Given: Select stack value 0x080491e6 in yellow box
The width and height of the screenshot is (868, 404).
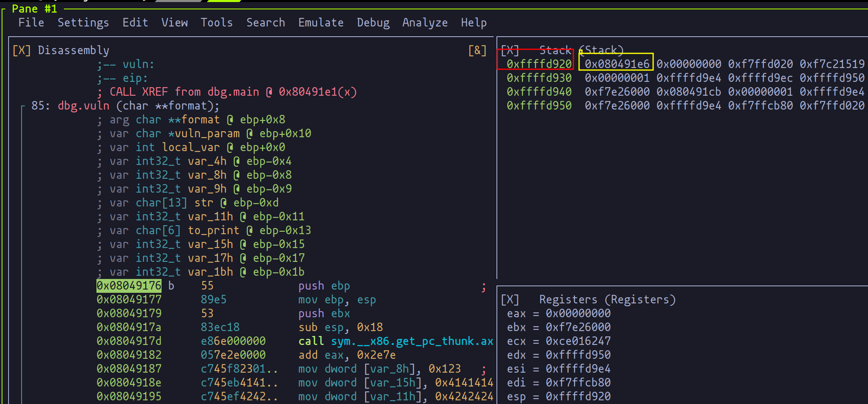Looking at the screenshot, I should pyautogui.click(x=617, y=64).
